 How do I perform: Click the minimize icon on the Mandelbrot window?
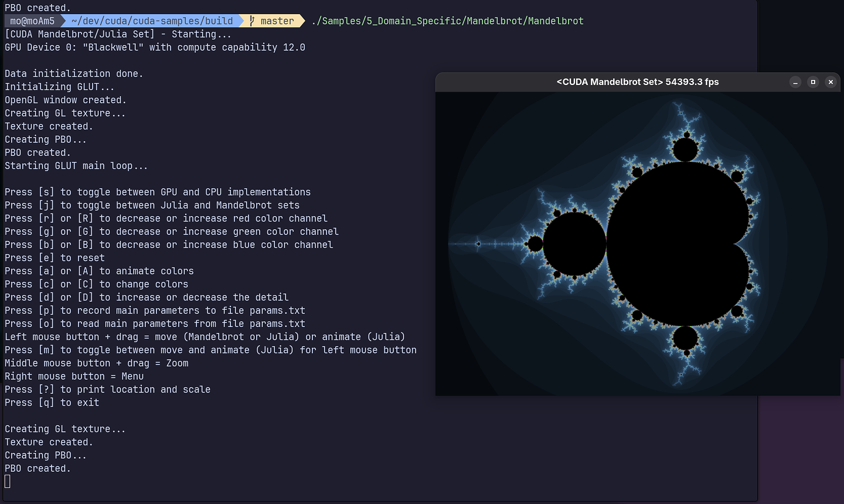coord(795,83)
